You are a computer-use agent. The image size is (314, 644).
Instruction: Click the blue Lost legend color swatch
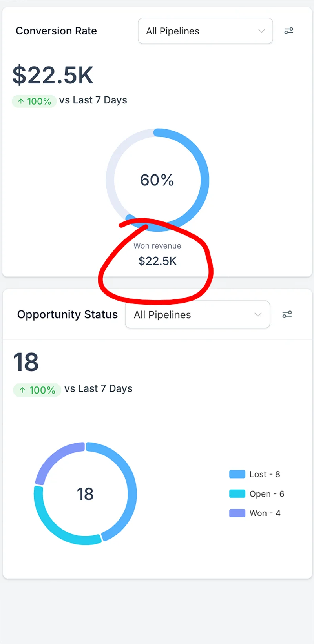(237, 474)
